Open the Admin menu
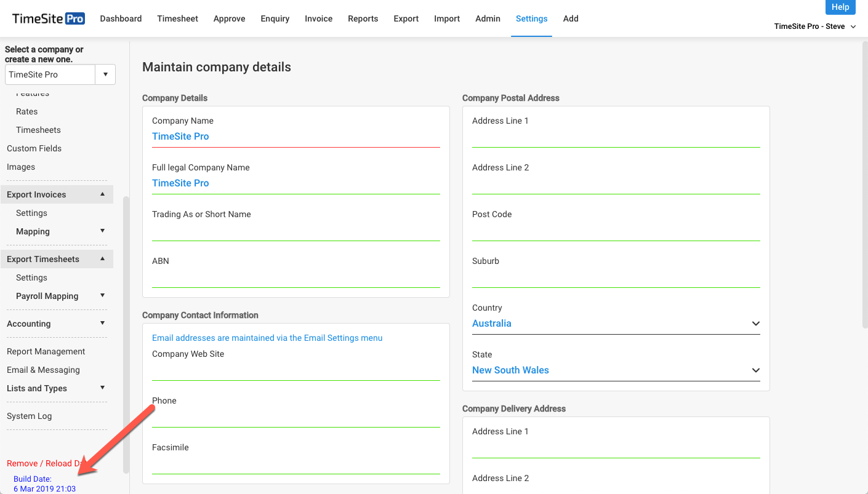This screenshot has width=868, height=494. [488, 18]
